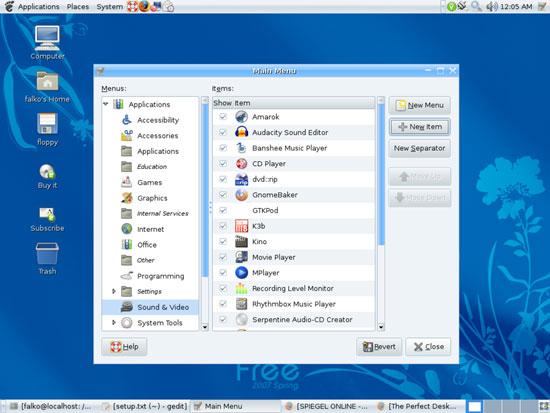Click the clock showing 12:05 AM
The width and height of the screenshot is (550, 413).
pyautogui.click(x=516, y=6)
